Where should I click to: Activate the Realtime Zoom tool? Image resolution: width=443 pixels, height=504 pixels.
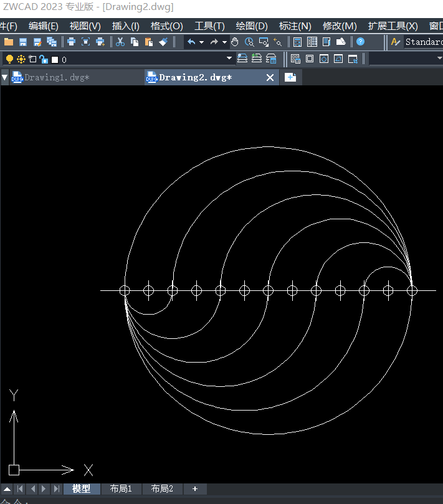pos(249,42)
